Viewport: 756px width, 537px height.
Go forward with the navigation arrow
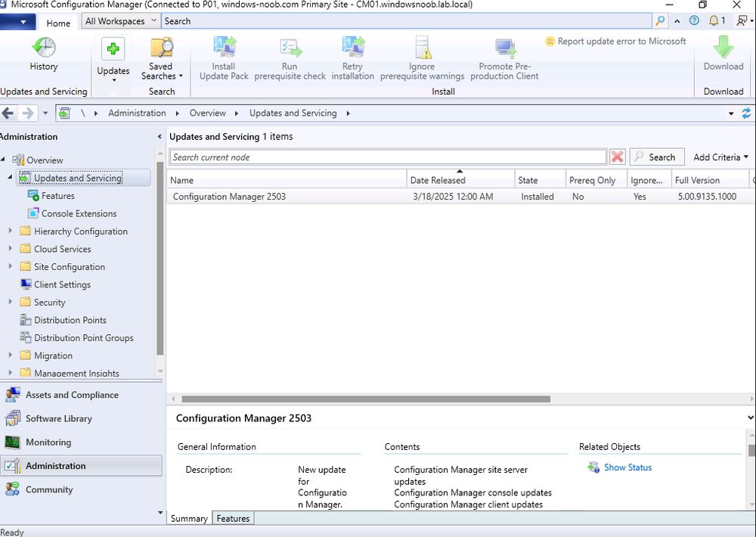pyautogui.click(x=28, y=113)
